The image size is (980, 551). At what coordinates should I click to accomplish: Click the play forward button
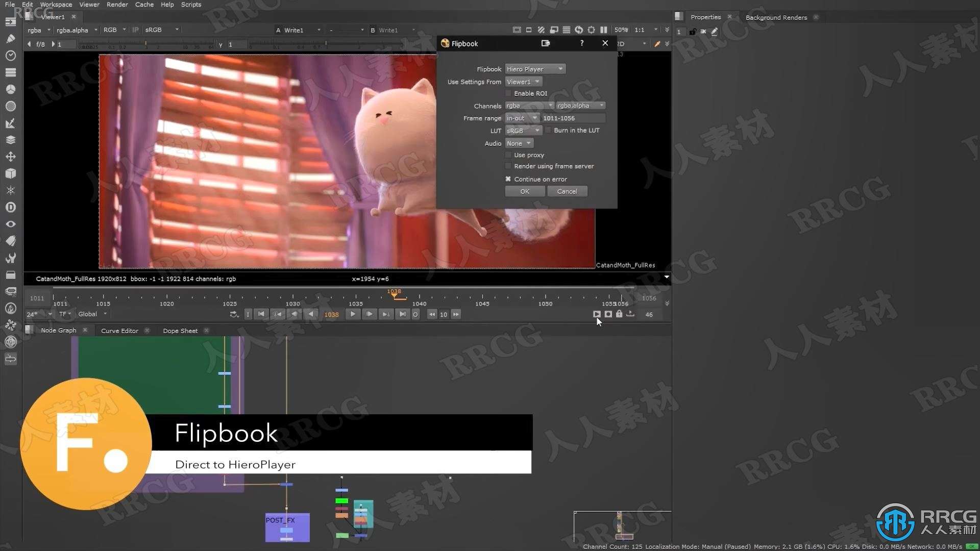[353, 314]
